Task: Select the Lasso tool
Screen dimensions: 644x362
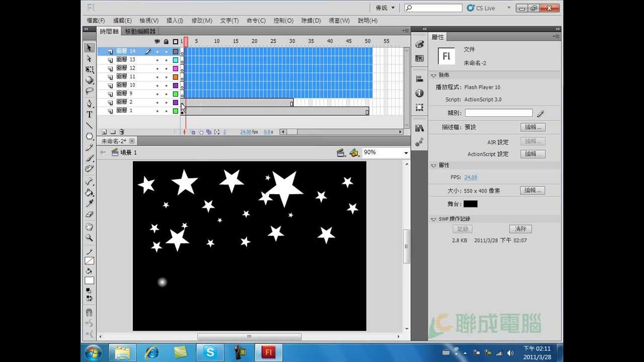Action: pos(89,91)
